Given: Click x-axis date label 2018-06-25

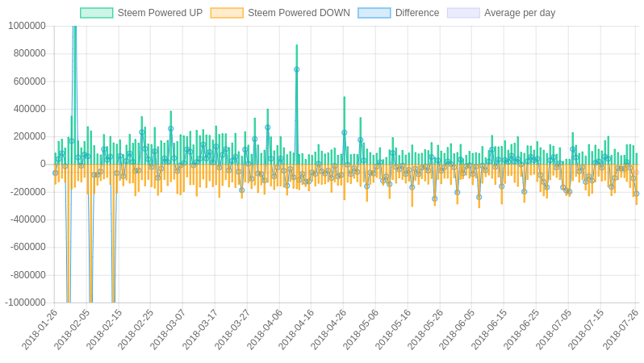Looking at the screenshot, I should [521, 330].
